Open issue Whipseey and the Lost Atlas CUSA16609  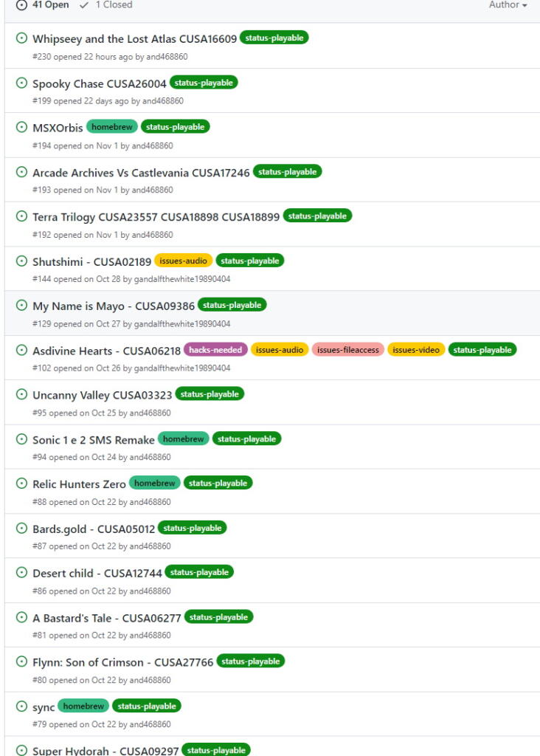(x=134, y=38)
